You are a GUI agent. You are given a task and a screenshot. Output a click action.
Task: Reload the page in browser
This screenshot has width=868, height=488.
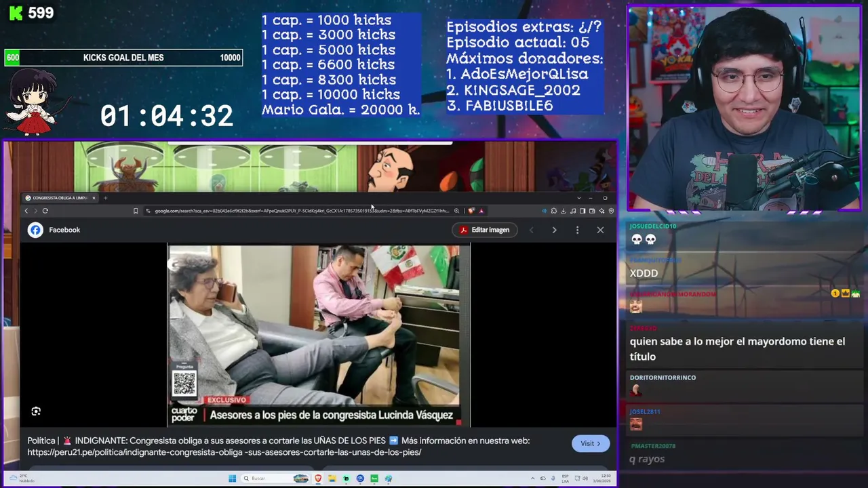pos(45,211)
